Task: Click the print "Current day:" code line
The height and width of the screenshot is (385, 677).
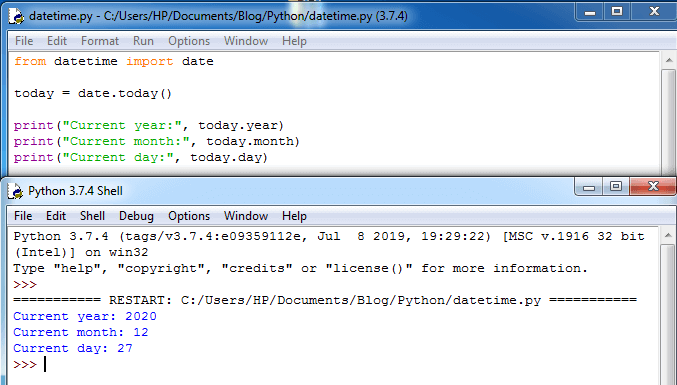Action: tap(141, 157)
